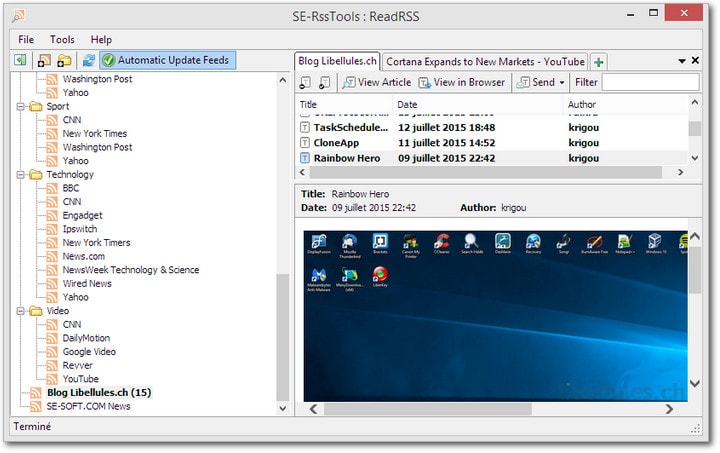720x453 pixels.
Task: Sort articles by Author column header
Action: pyautogui.click(x=624, y=105)
